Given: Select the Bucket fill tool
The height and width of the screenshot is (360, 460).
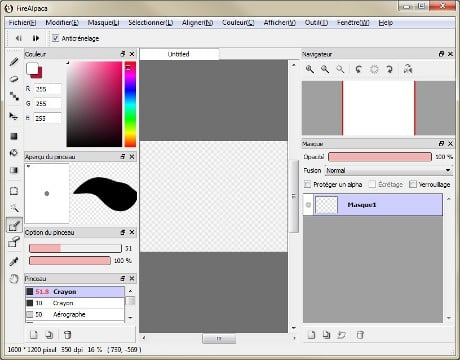Looking at the screenshot, I should pyautogui.click(x=14, y=153).
